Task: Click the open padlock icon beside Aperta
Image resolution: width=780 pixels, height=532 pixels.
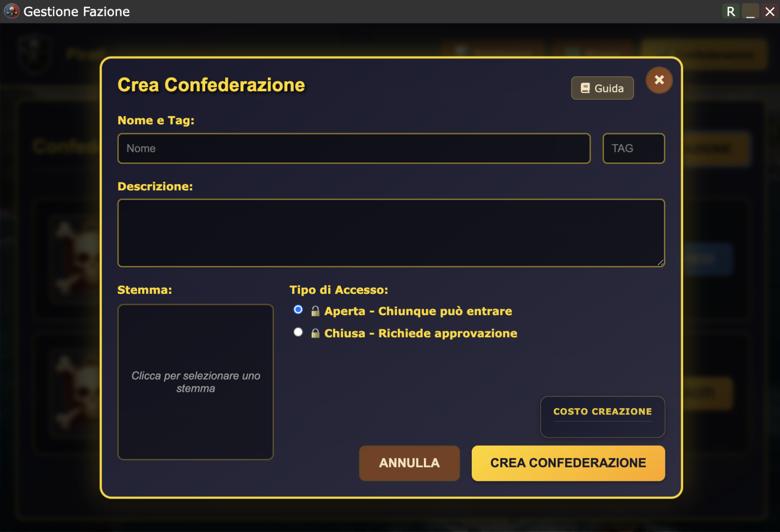Action: (x=315, y=311)
